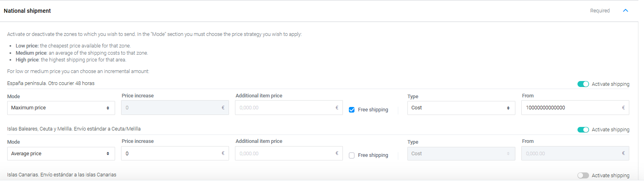Click the disabled Type dropdown for Baleares

pos(461,154)
